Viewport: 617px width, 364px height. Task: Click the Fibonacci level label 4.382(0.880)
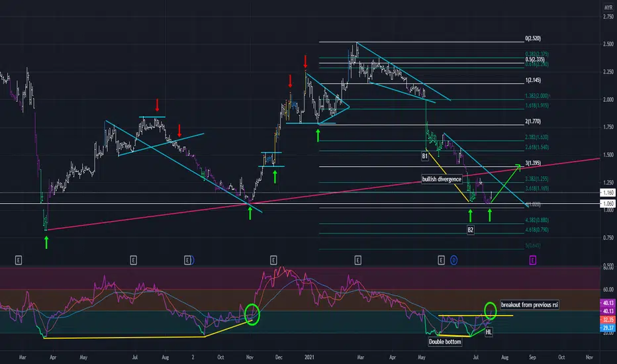pos(537,220)
